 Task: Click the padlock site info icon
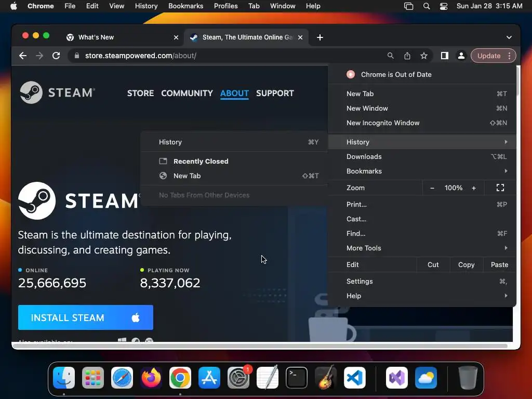click(x=77, y=56)
